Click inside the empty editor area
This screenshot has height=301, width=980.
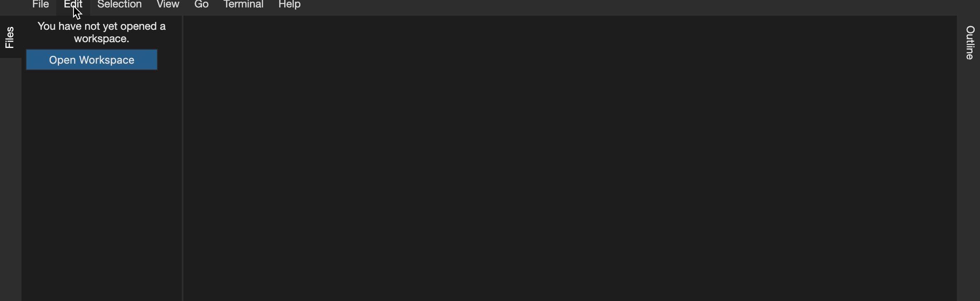[570, 158]
